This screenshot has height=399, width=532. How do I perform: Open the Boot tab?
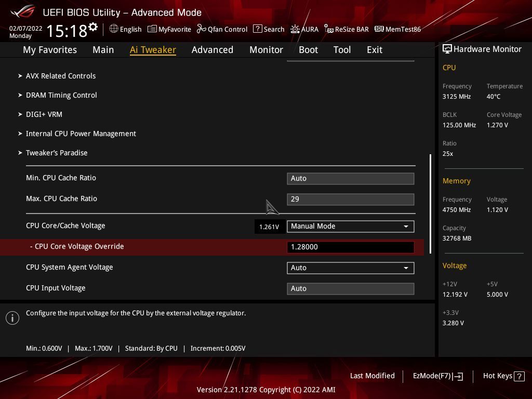308,50
